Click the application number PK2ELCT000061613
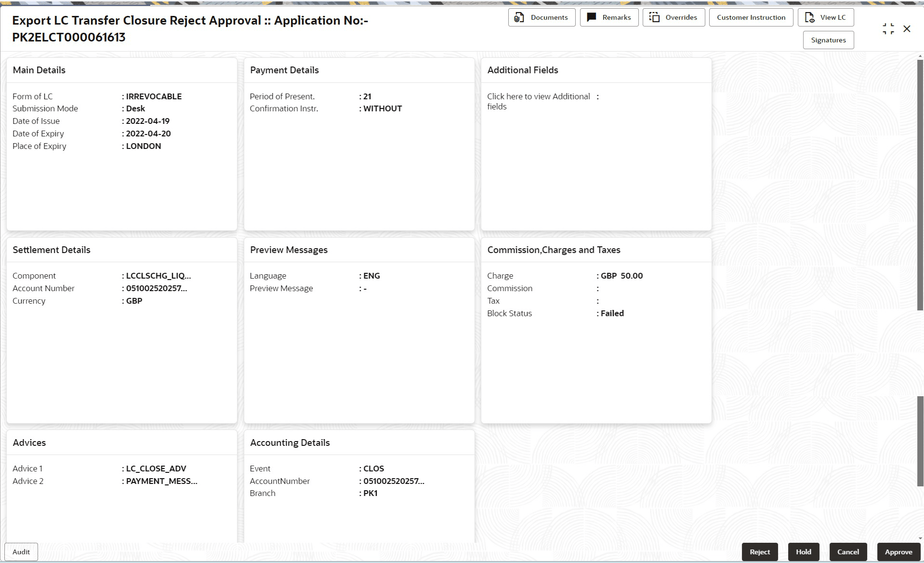Screen dimensions: 924x563 (69, 37)
